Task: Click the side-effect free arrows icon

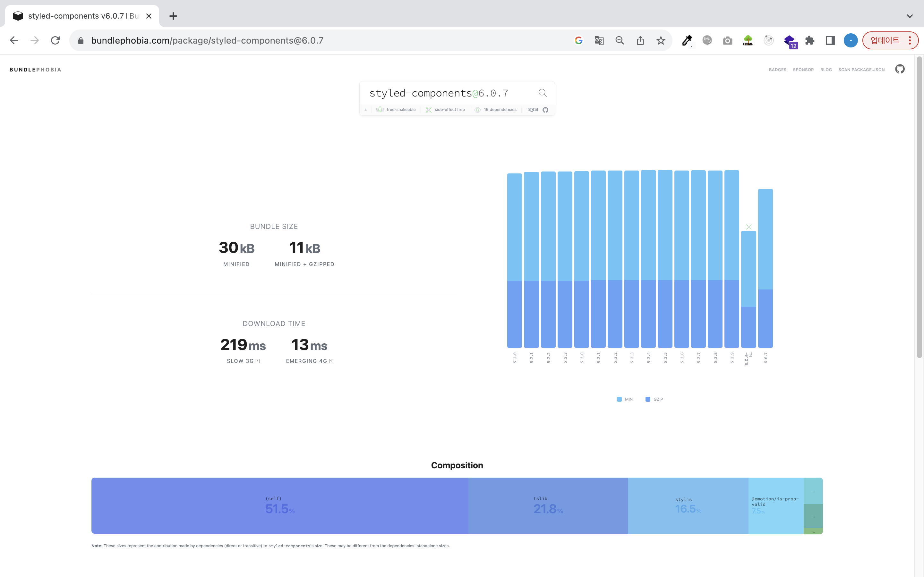Action: 428,110
